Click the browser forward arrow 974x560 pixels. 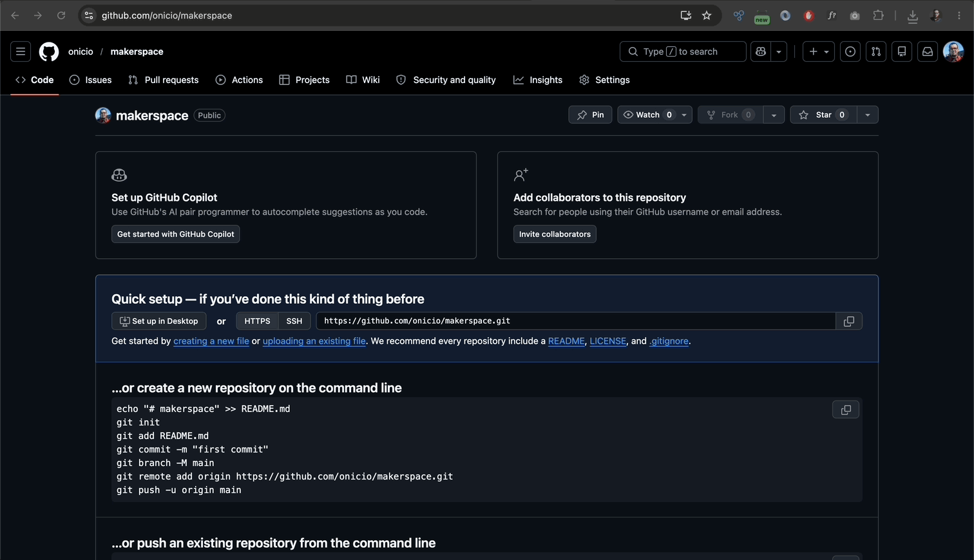click(38, 15)
